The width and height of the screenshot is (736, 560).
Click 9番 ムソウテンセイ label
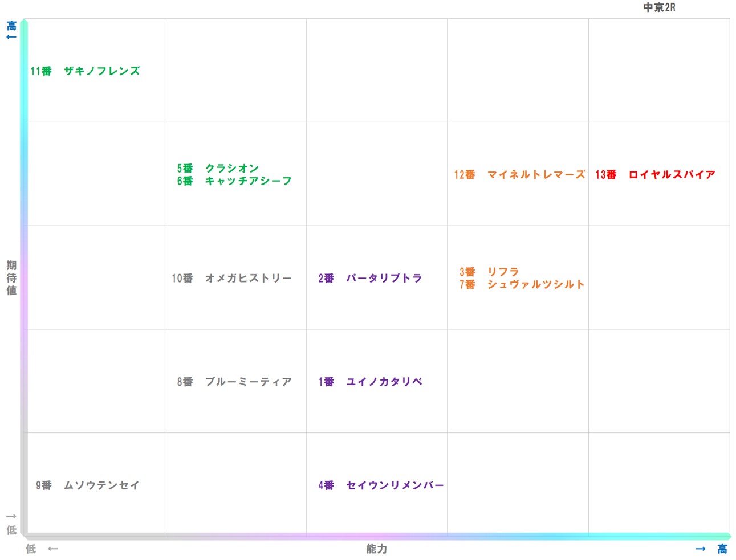pyautogui.click(x=86, y=485)
